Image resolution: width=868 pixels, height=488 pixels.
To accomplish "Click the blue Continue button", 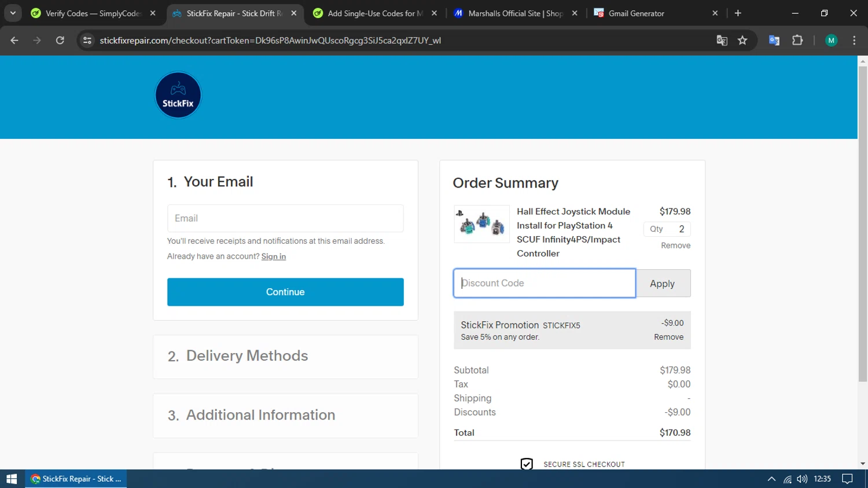I will [285, 292].
